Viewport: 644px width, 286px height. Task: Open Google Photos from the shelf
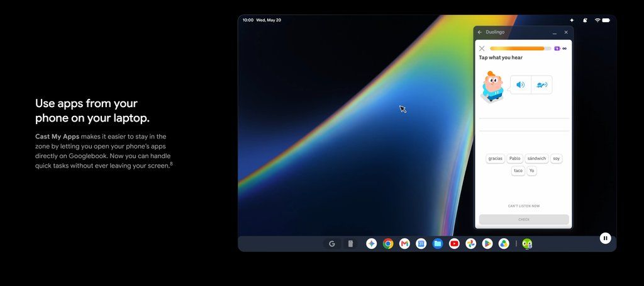(470, 244)
